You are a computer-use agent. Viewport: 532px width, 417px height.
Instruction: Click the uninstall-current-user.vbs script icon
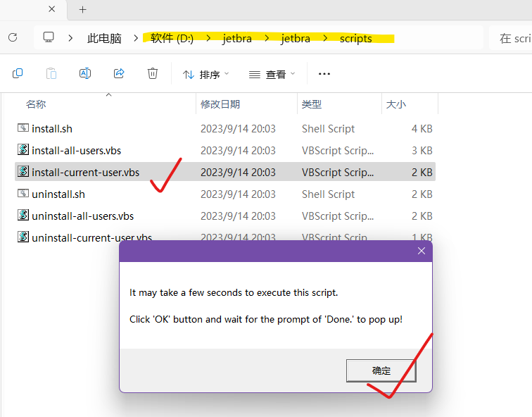pyautogui.click(x=23, y=237)
